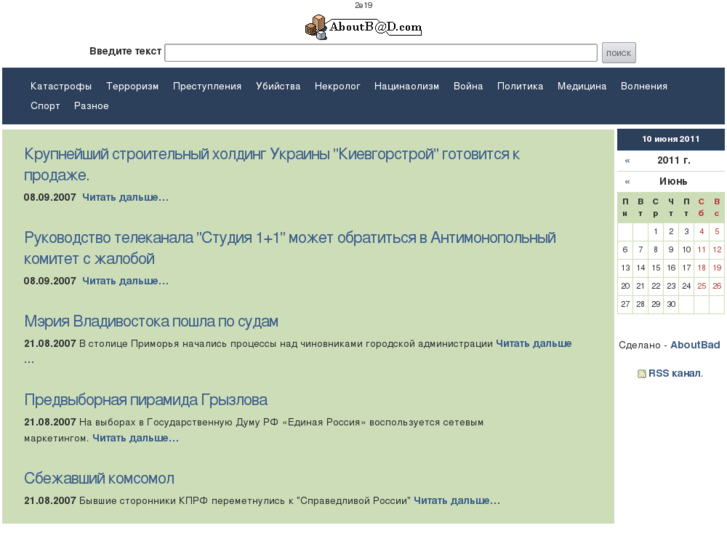Screen dimensions: 727x545
Task: Click the search text input field
Action: (380, 52)
